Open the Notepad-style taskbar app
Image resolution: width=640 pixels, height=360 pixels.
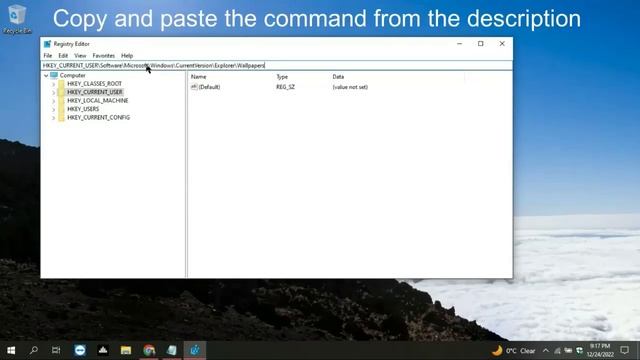coord(172,350)
